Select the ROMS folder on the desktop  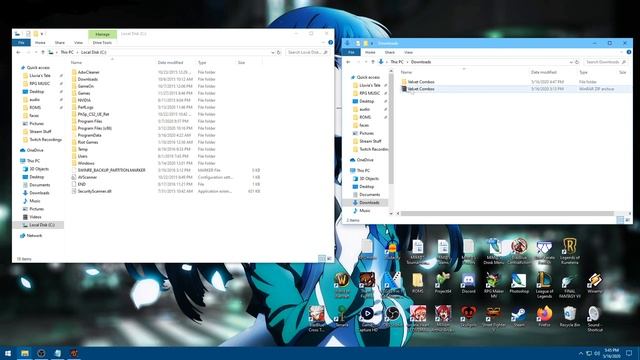(x=418, y=283)
